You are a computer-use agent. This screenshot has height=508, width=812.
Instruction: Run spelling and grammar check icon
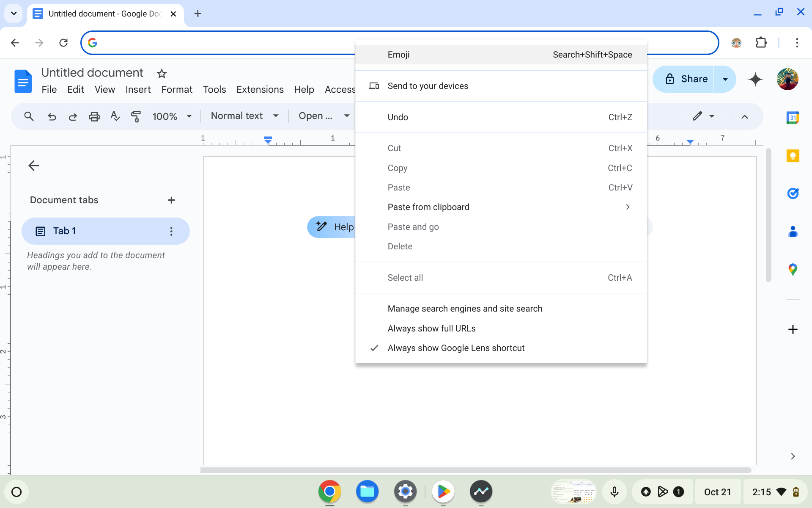(115, 116)
